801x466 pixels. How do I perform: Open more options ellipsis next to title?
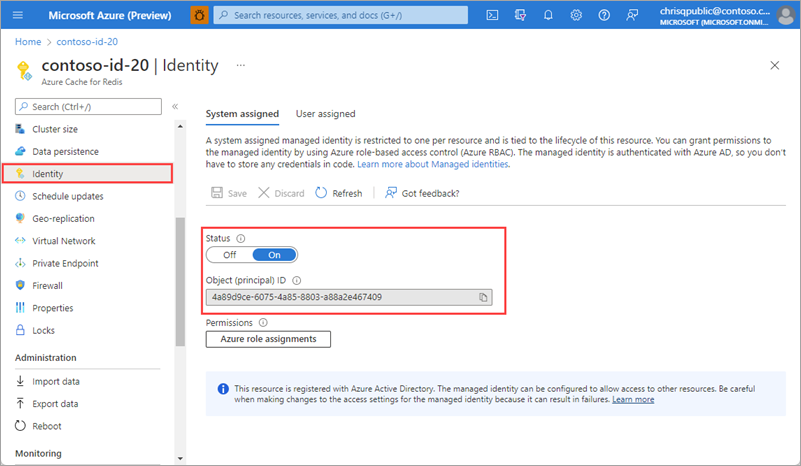coord(241,65)
